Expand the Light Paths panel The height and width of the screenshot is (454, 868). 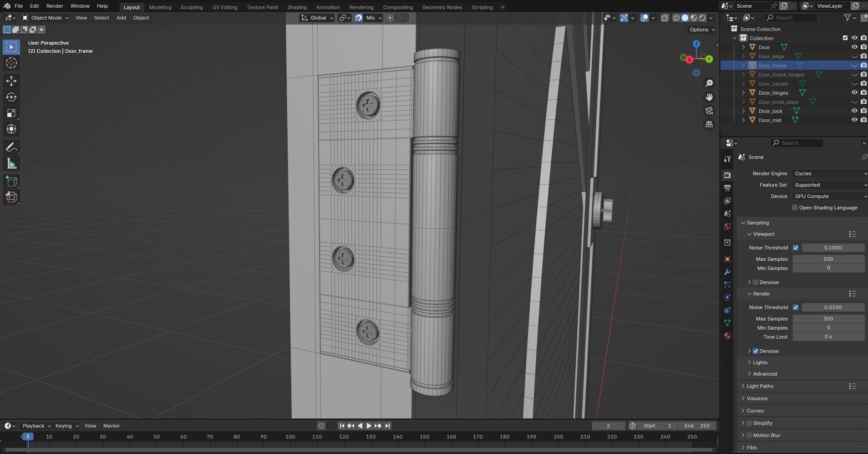click(760, 386)
